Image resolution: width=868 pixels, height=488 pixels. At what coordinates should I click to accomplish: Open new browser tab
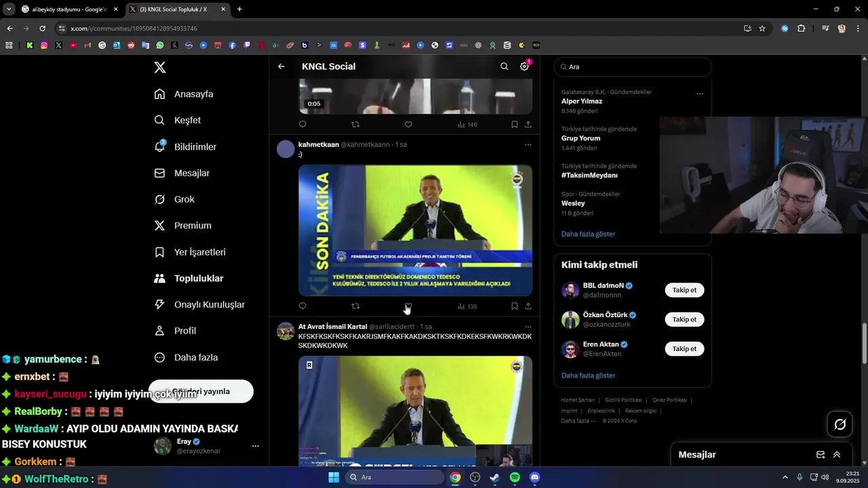click(239, 9)
